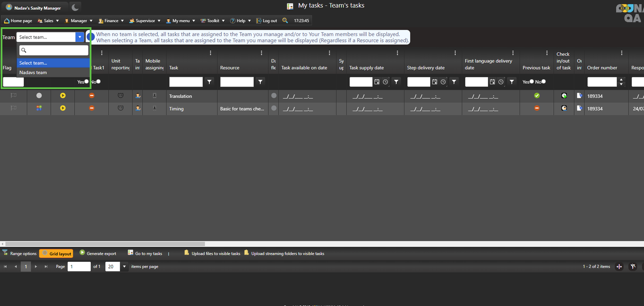Click the search magnifier in the menu bar
Image resolution: width=644 pixels, height=306 pixels.
(x=285, y=21)
